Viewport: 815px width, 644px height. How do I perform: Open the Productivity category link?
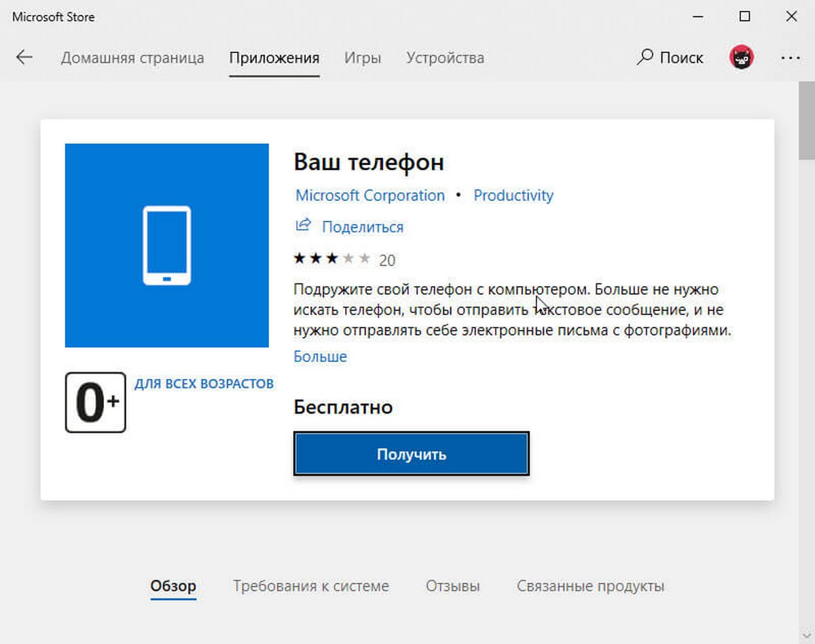click(513, 196)
